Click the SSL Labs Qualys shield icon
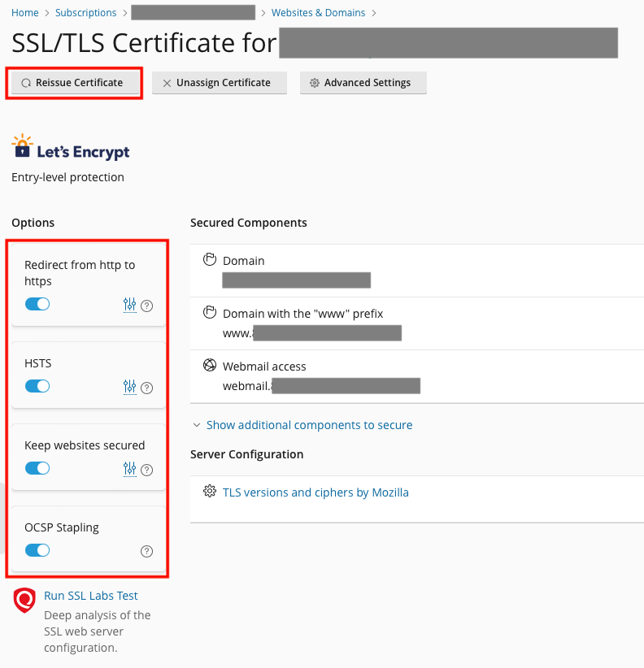644x668 pixels. pyautogui.click(x=24, y=601)
